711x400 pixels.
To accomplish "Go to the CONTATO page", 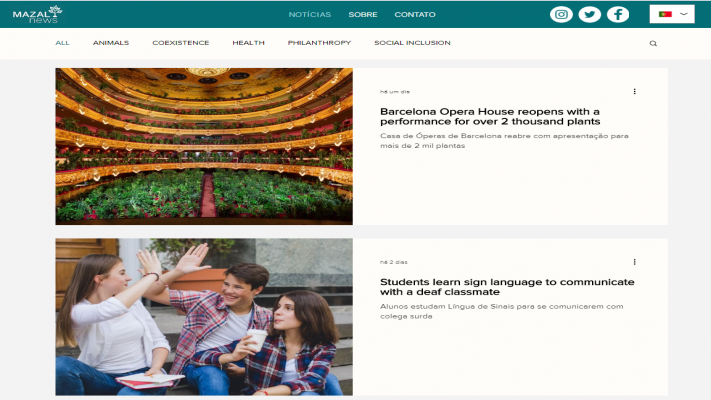I will tap(415, 14).
